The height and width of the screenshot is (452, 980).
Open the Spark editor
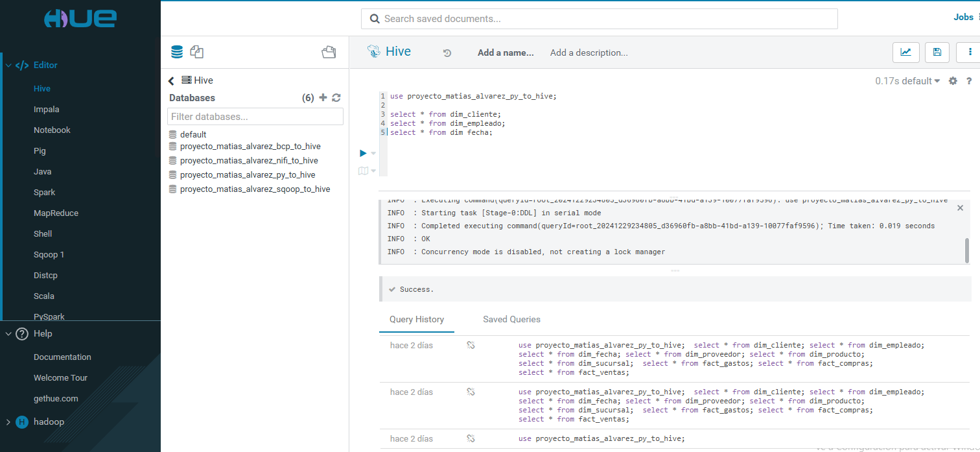[44, 193]
